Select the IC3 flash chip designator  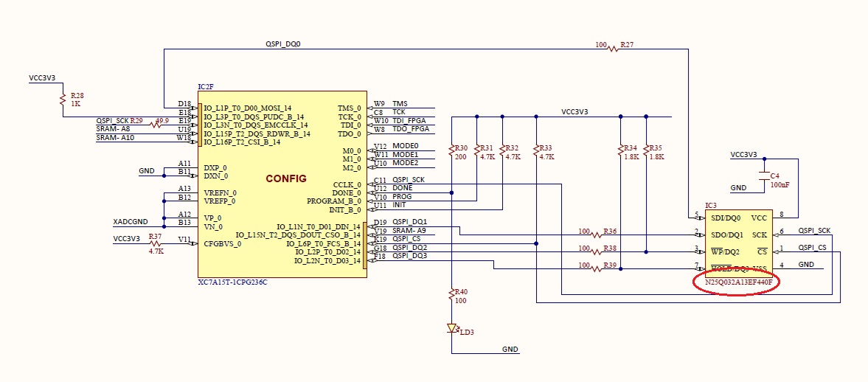[710, 204]
